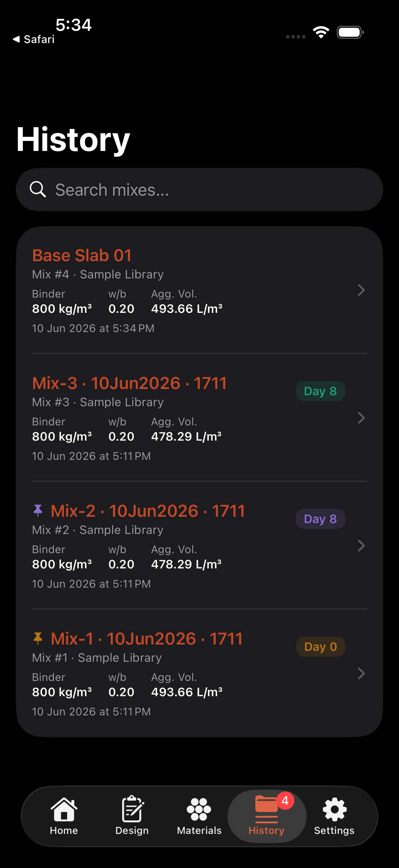Tap the purple pin on Mix-2
399x868 pixels.
[x=38, y=510]
